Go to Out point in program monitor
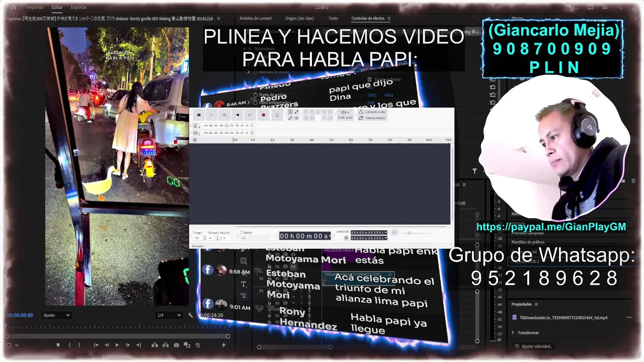The height and width of the screenshot is (362, 644). tap(138, 345)
